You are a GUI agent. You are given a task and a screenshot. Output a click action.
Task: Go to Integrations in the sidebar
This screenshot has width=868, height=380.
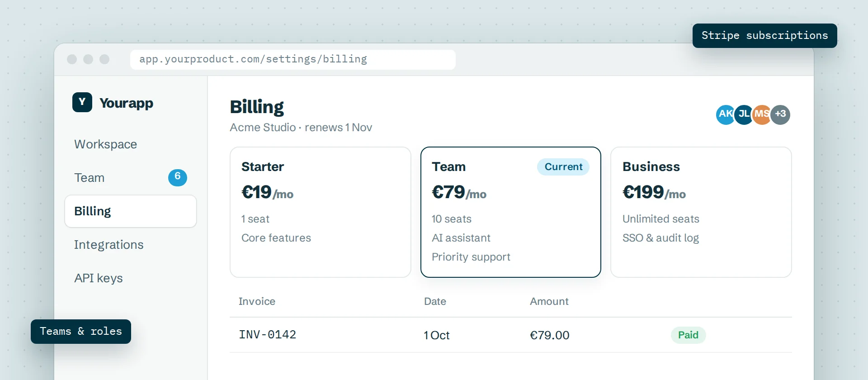point(108,245)
